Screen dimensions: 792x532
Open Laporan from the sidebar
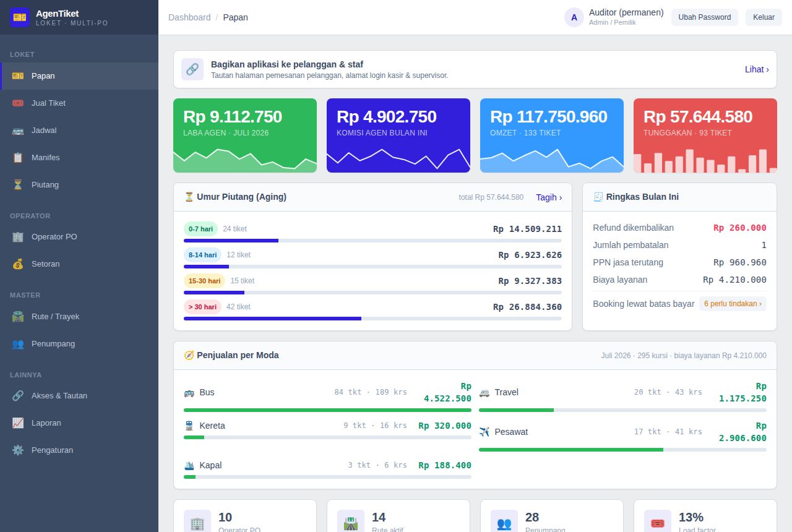79,423
